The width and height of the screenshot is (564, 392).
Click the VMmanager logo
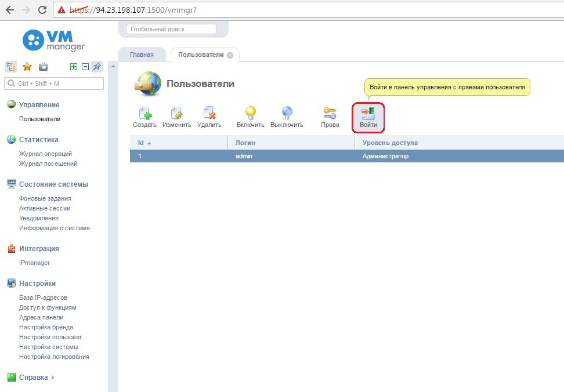[53, 40]
